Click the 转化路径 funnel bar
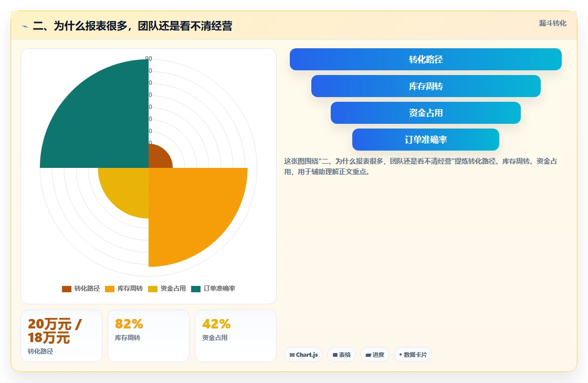 pos(426,59)
